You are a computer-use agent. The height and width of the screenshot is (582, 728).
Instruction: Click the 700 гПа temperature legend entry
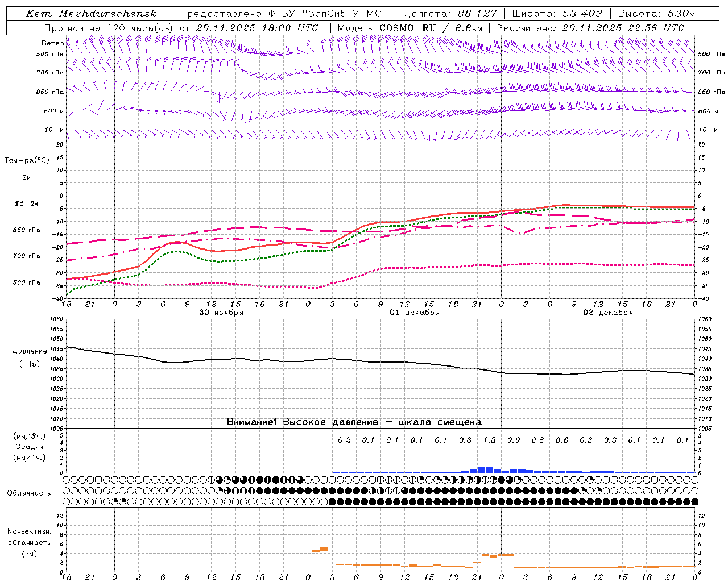pos(26,256)
